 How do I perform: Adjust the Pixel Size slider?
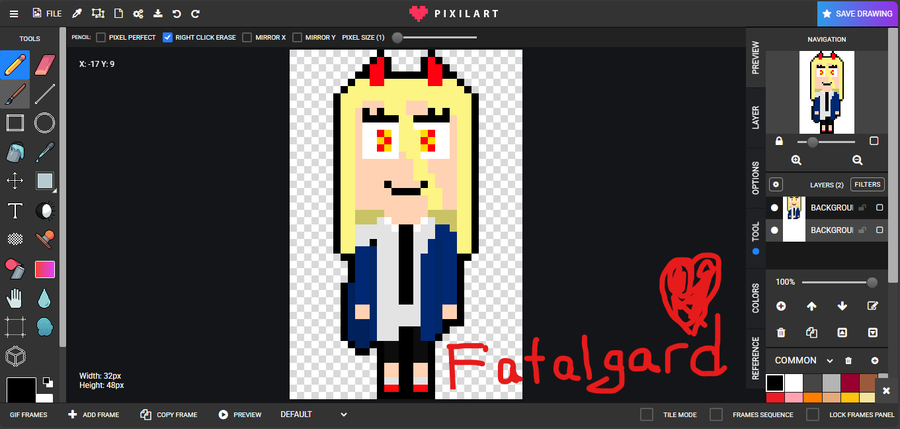435,37
